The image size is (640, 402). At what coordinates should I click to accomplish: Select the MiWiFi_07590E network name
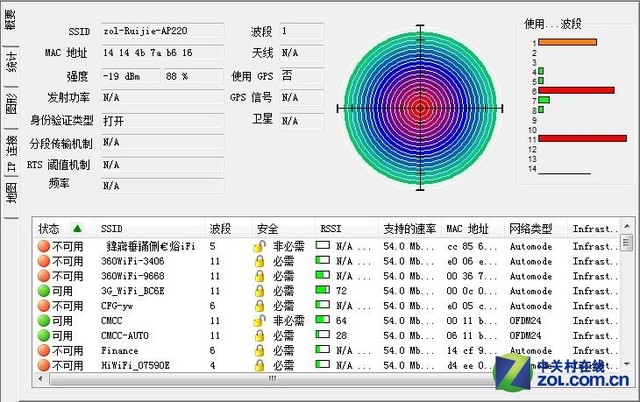135,365
